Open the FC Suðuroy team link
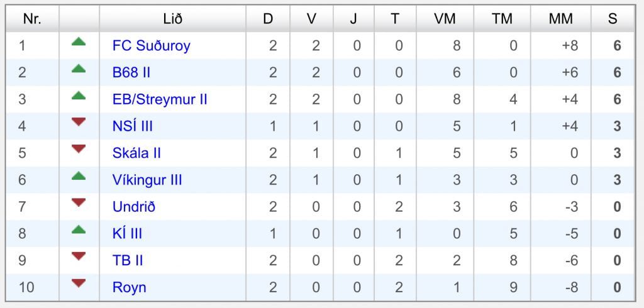 click(x=151, y=46)
